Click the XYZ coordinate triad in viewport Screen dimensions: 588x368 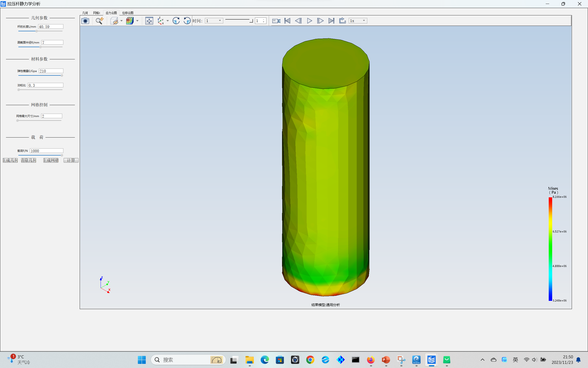point(105,285)
